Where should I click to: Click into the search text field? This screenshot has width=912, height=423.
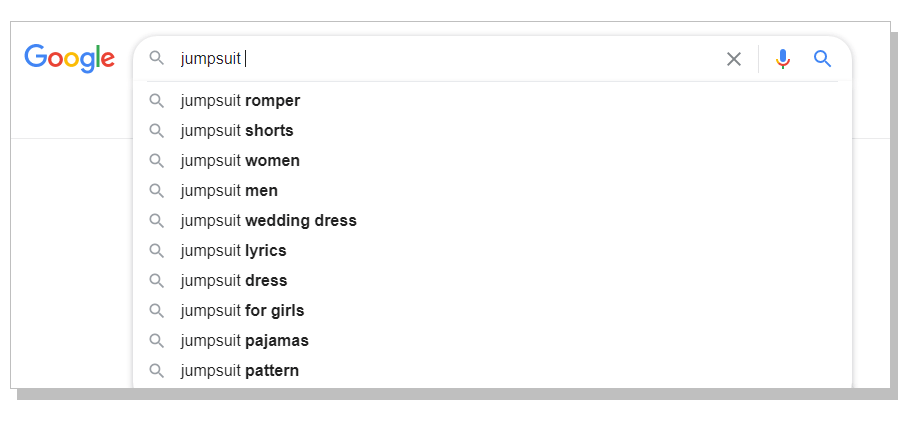click(x=450, y=59)
